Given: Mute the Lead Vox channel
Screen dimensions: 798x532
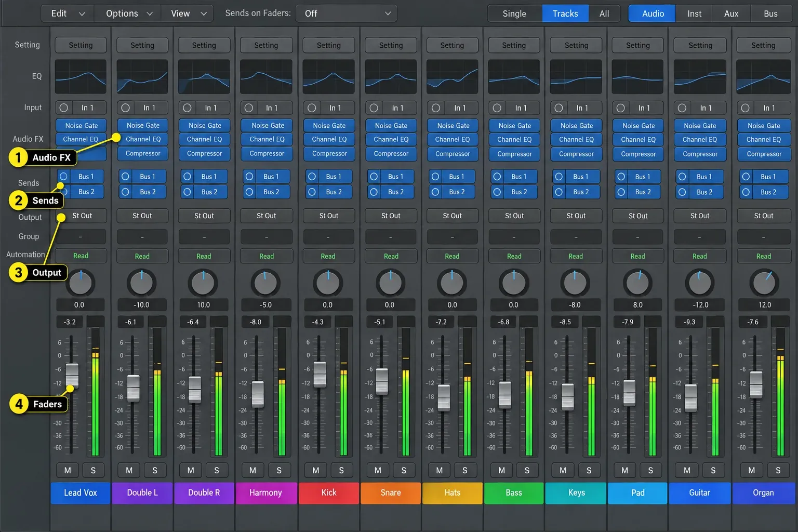Looking at the screenshot, I should [68, 470].
